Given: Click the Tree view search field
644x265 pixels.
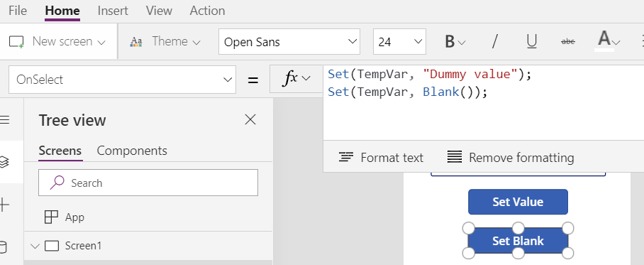Looking at the screenshot, I should pos(148,183).
